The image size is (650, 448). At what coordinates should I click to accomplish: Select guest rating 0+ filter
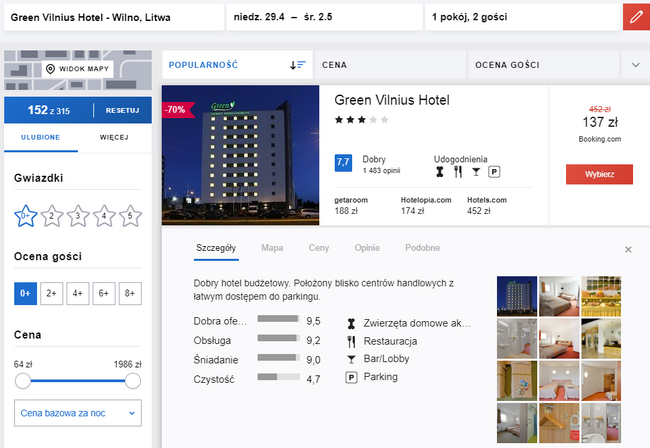click(x=25, y=293)
